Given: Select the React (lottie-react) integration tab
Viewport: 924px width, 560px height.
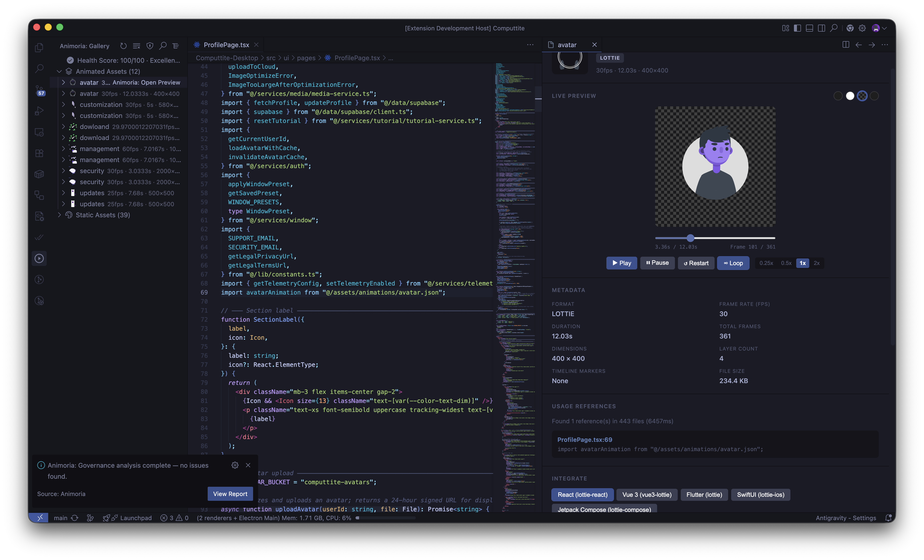Looking at the screenshot, I should tap(582, 495).
